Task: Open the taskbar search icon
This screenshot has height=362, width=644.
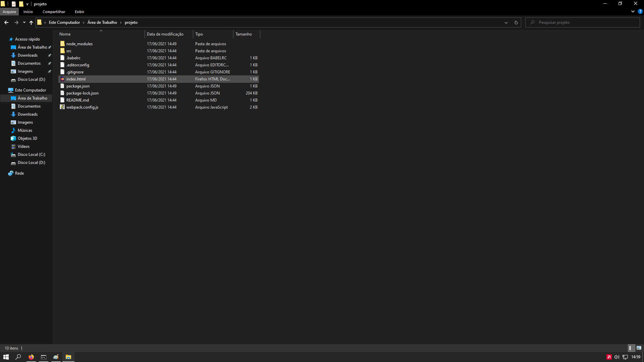Action: point(18,357)
